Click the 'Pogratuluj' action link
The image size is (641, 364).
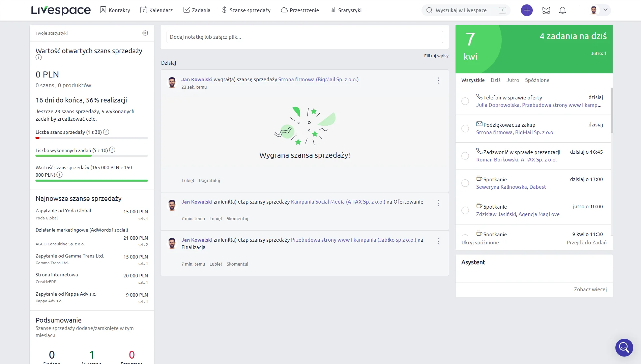(209, 180)
